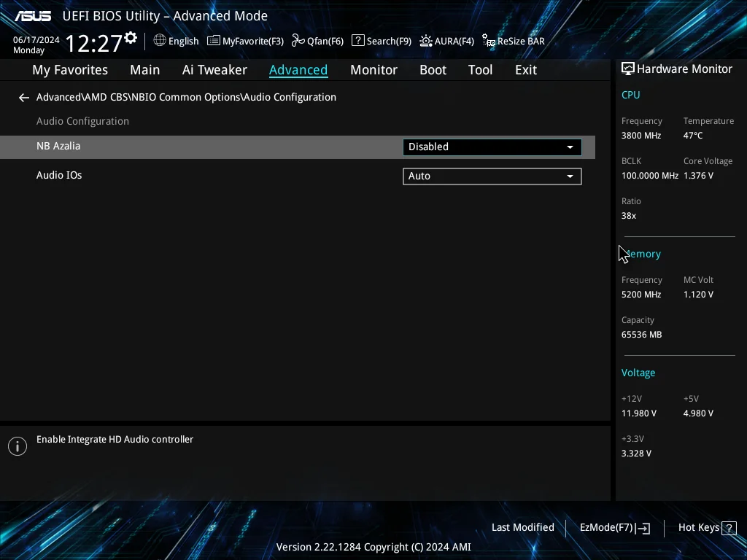
Task: Open AURA(F4) settings
Action: point(447,41)
